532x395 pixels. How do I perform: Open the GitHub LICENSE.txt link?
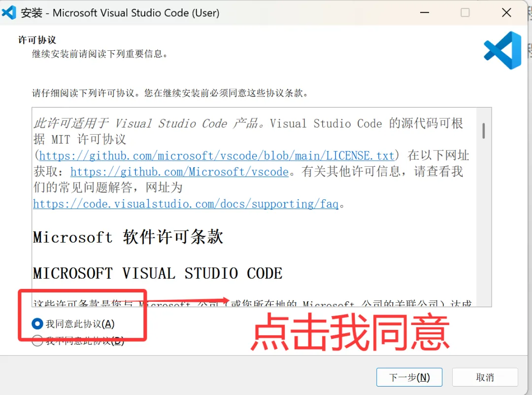pyautogui.click(x=217, y=155)
